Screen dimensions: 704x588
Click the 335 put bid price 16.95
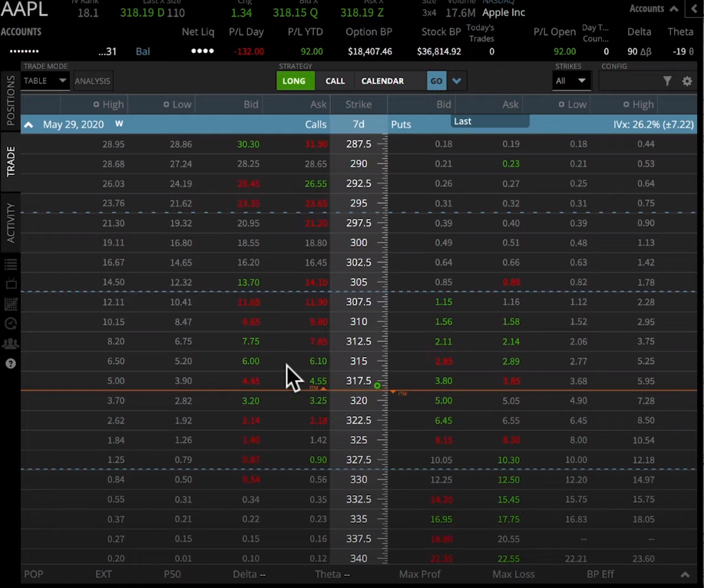click(x=441, y=520)
